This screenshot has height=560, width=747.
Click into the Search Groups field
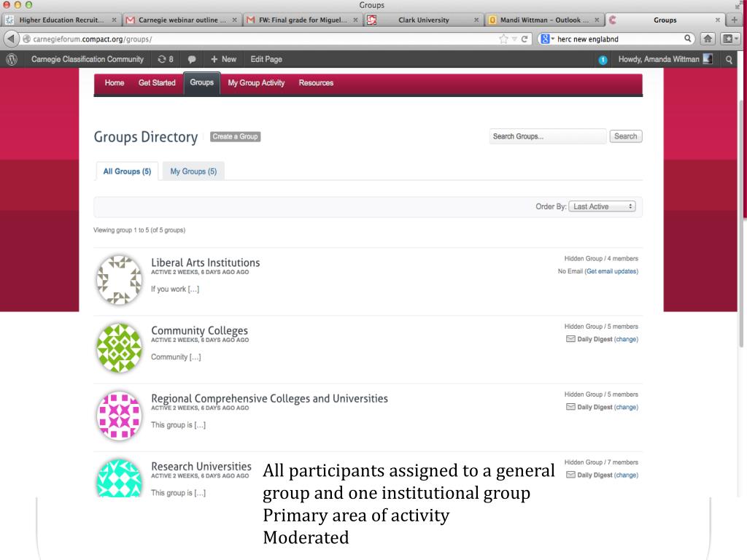[547, 136]
